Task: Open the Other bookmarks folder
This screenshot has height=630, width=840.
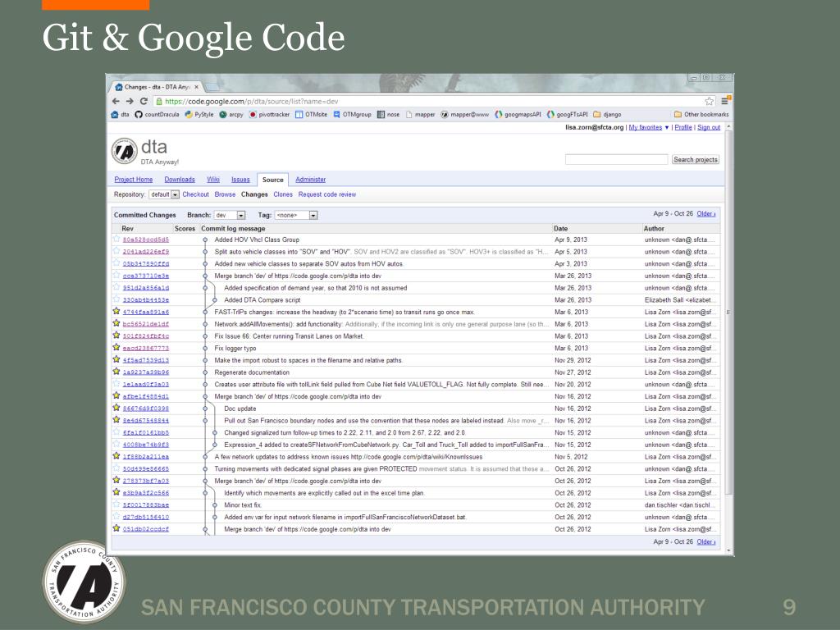Action: tap(701, 114)
